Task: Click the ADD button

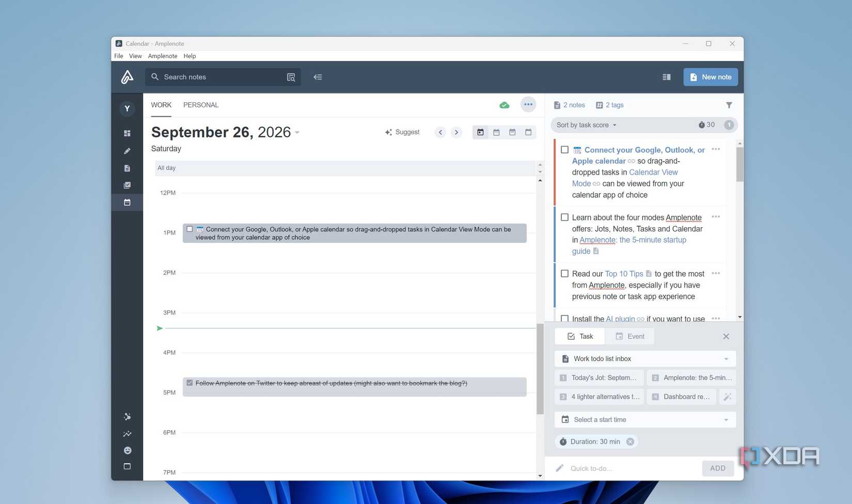Action: [x=718, y=468]
